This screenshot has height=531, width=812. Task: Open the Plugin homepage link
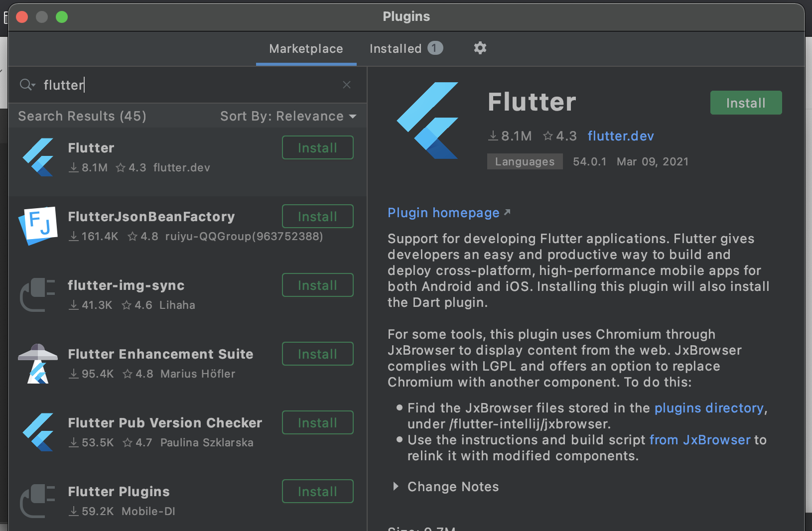tap(443, 213)
